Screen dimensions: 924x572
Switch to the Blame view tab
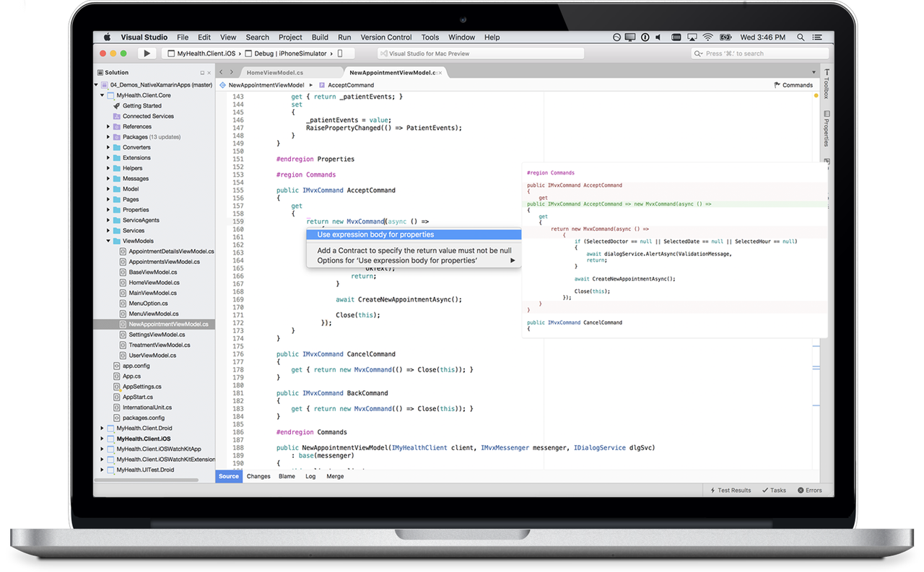point(287,476)
